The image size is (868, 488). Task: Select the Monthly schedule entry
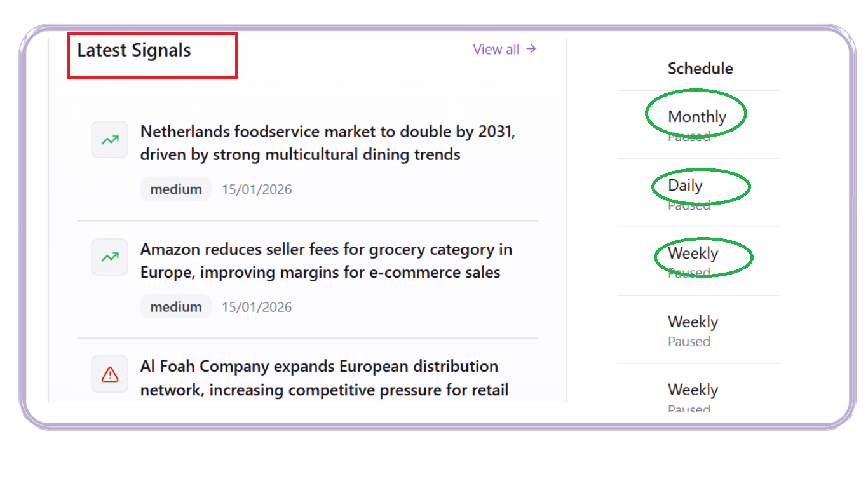(x=696, y=116)
